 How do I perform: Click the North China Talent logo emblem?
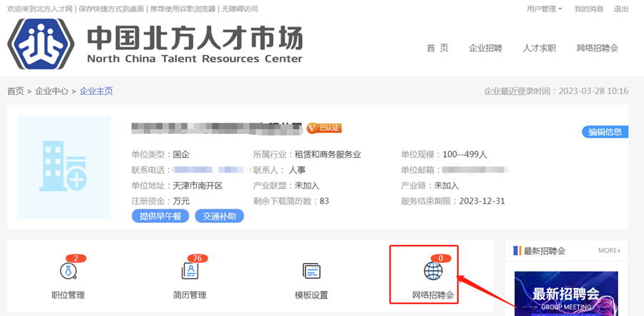[41, 44]
